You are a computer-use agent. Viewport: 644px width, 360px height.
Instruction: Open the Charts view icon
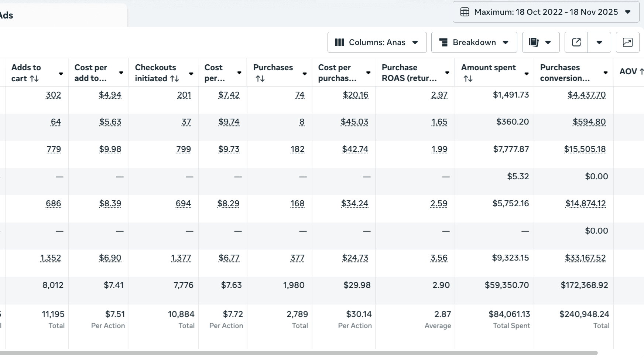[x=627, y=43]
